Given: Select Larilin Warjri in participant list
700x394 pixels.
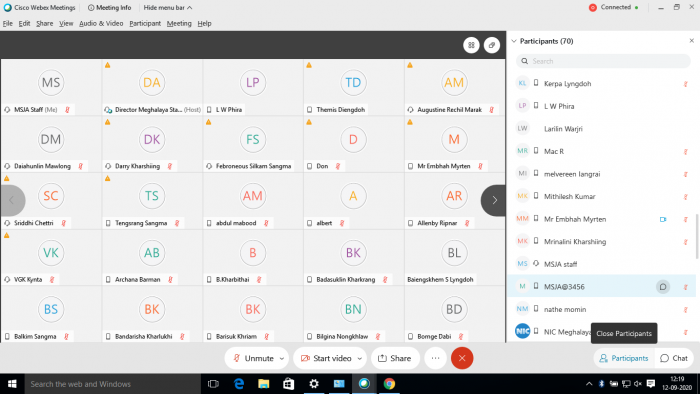Looking at the screenshot, I should (x=601, y=129).
